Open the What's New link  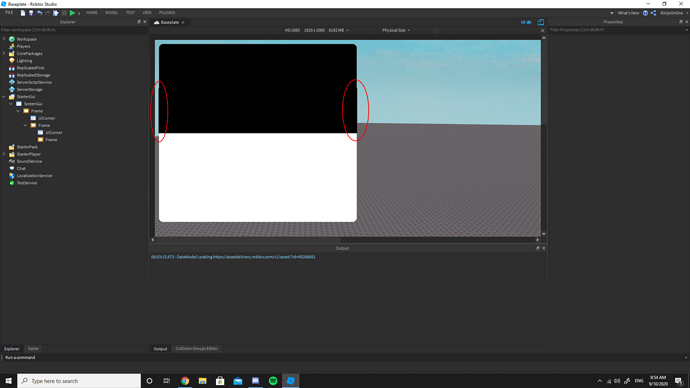pyautogui.click(x=628, y=13)
